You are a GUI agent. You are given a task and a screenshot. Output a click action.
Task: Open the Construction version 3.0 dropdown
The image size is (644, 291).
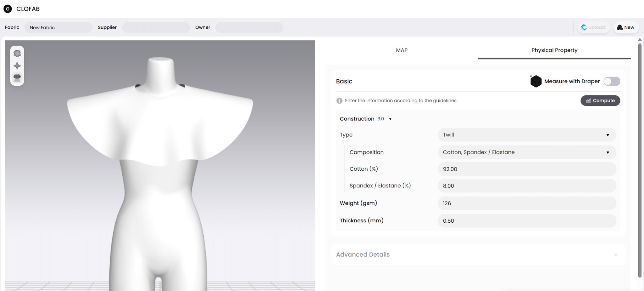[390, 119]
